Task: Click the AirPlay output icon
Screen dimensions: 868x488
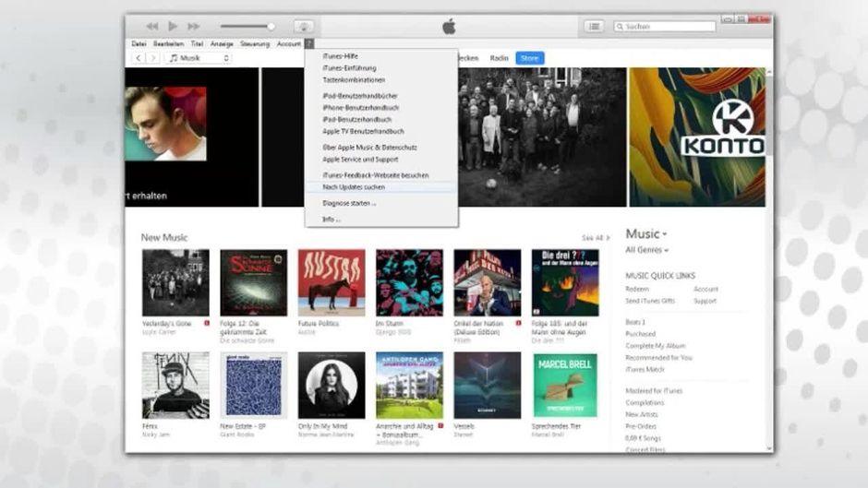Action: tap(304, 26)
